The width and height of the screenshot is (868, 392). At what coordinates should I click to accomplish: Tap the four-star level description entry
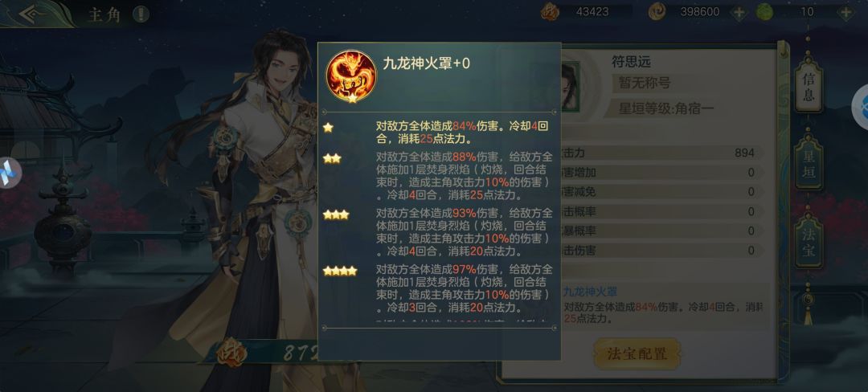click(438, 288)
